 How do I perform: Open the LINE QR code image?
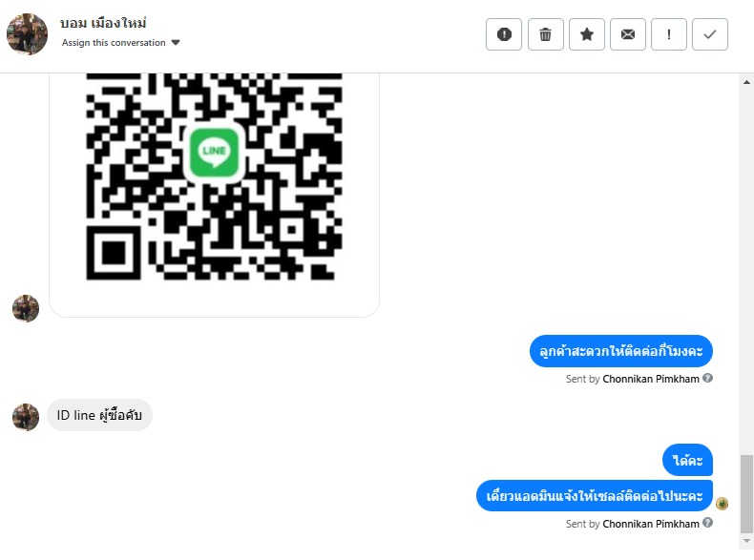pyautogui.click(x=214, y=176)
